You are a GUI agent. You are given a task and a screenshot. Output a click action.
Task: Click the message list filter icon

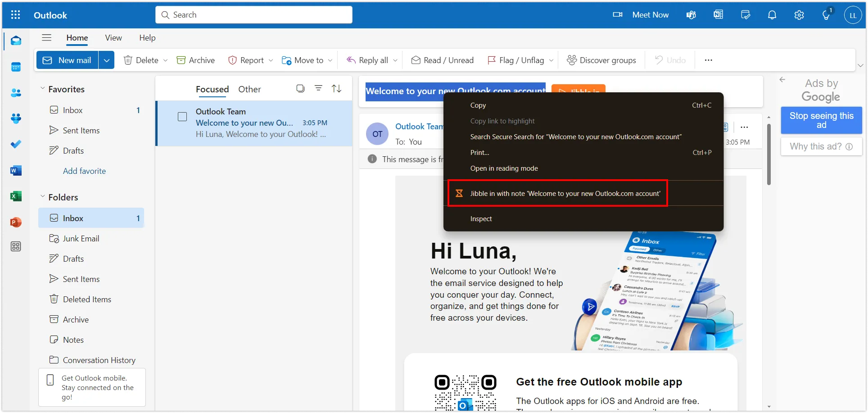(x=318, y=88)
